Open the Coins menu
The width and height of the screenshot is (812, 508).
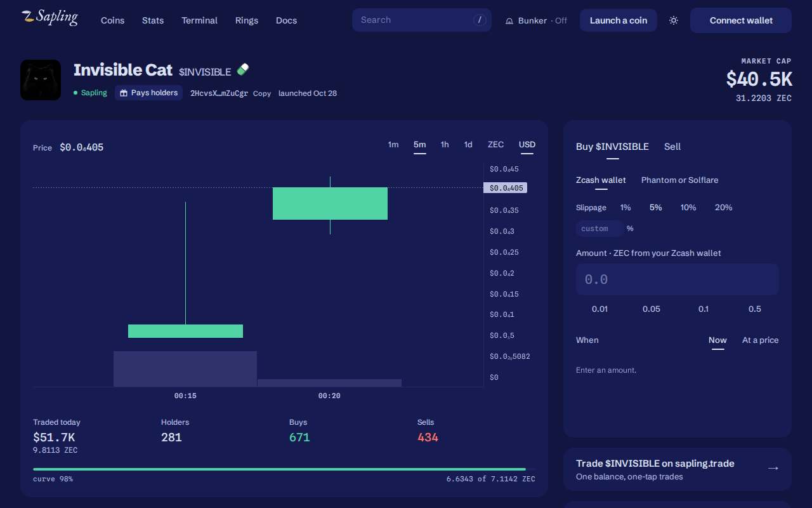click(x=112, y=20)
